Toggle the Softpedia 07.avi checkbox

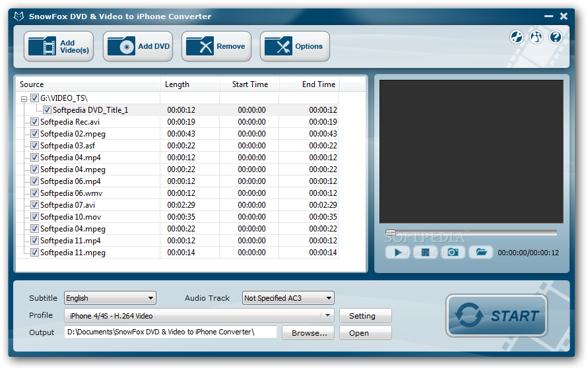[34, 204]
